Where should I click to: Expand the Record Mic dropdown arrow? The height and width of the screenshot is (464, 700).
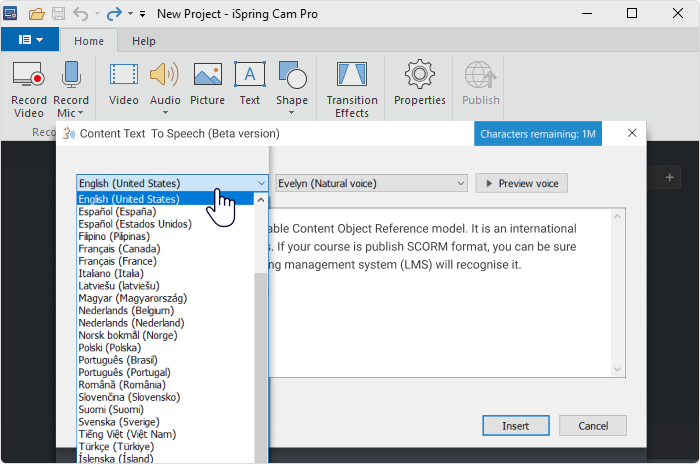point(80,113)
